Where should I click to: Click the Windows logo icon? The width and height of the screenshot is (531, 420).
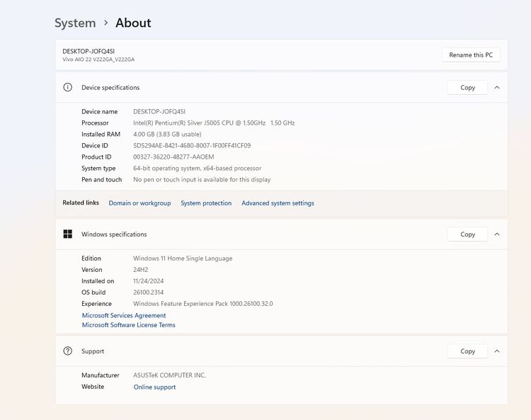point(68,234)
